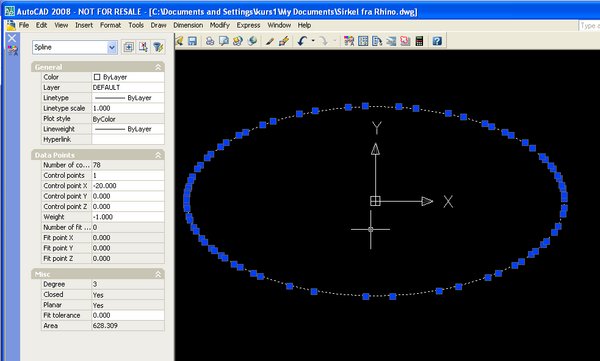Click the Area value 628.309

[128, 326]
